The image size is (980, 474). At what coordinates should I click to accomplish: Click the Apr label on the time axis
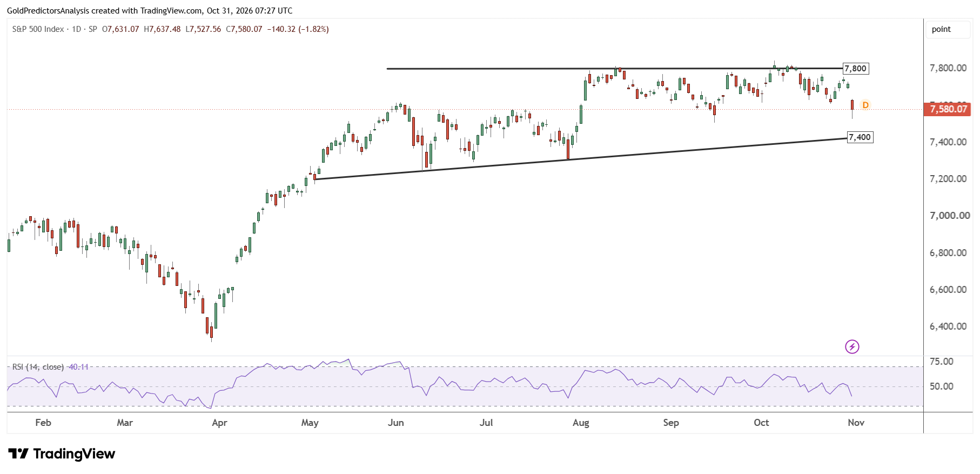coord(219,423)
